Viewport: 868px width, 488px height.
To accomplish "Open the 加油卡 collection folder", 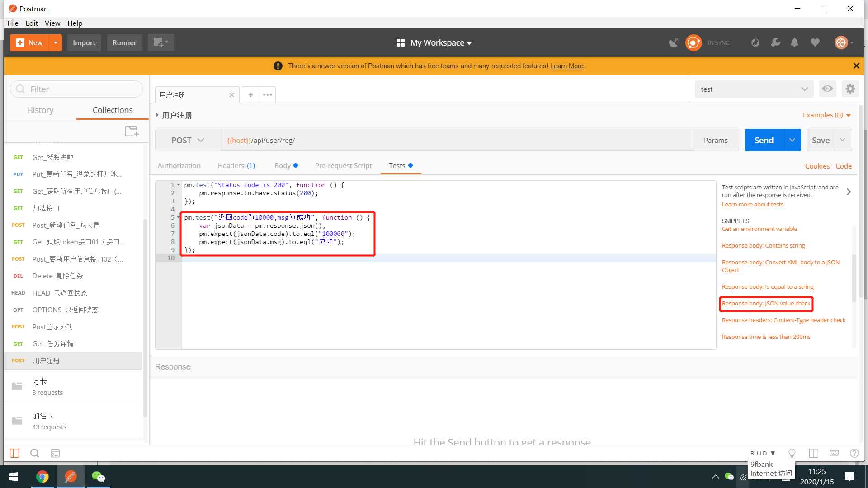I will pyautogui.click(x=73, y=421).
